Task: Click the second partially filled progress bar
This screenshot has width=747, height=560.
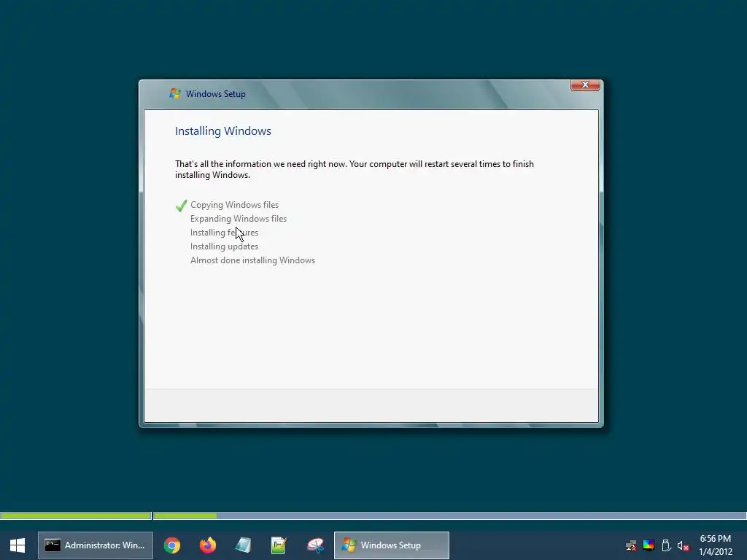Action: (x=449, y=516)
